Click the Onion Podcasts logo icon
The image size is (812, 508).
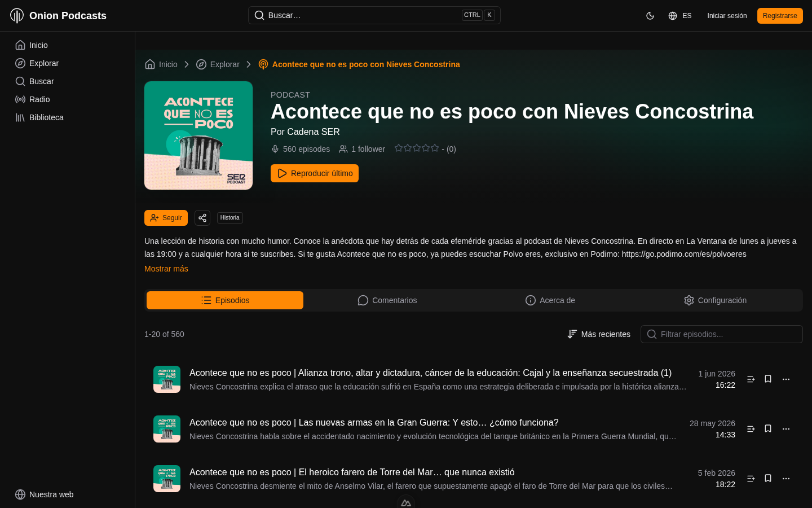pyautogui.click(x=17, y=16)
